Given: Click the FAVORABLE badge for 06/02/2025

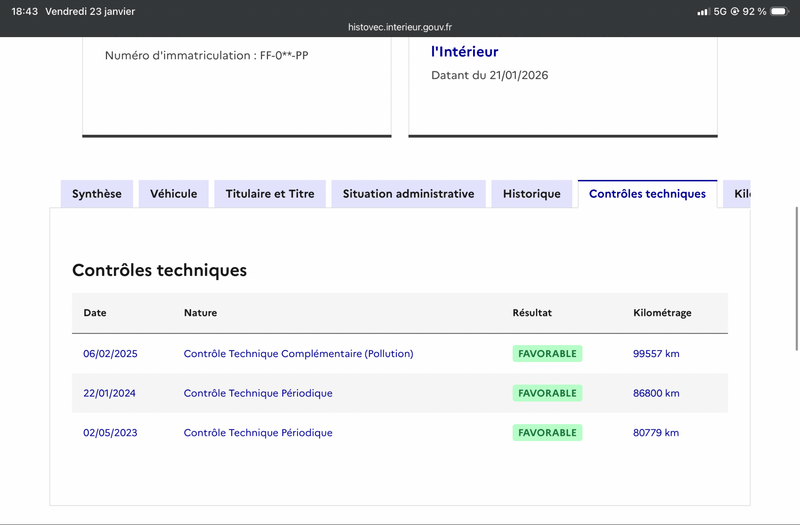Looking at the screenshot, I should click(x=547, y=353).
